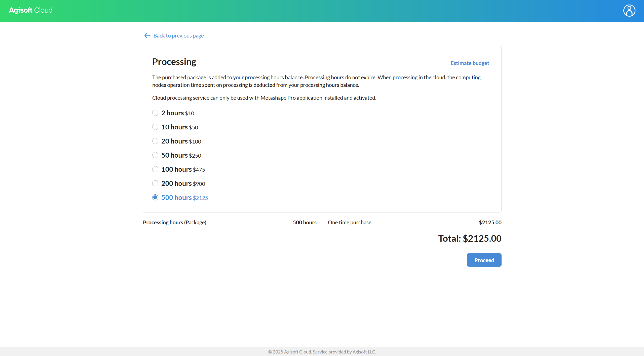Click the Agisoft Cloud logo
The height and width of the screenshot is (356, 644).
click(31, 10)
